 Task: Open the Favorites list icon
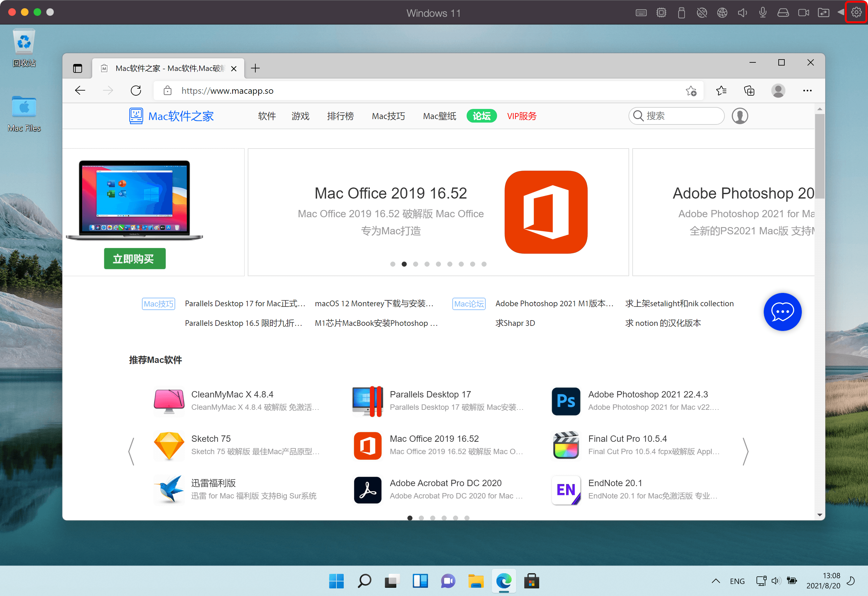coord(721,91)
